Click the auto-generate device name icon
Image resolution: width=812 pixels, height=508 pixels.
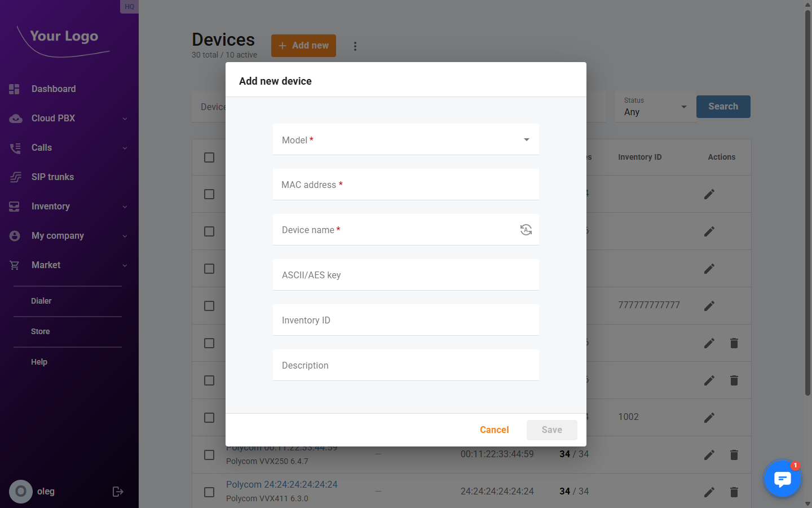(x=526, y=230)
